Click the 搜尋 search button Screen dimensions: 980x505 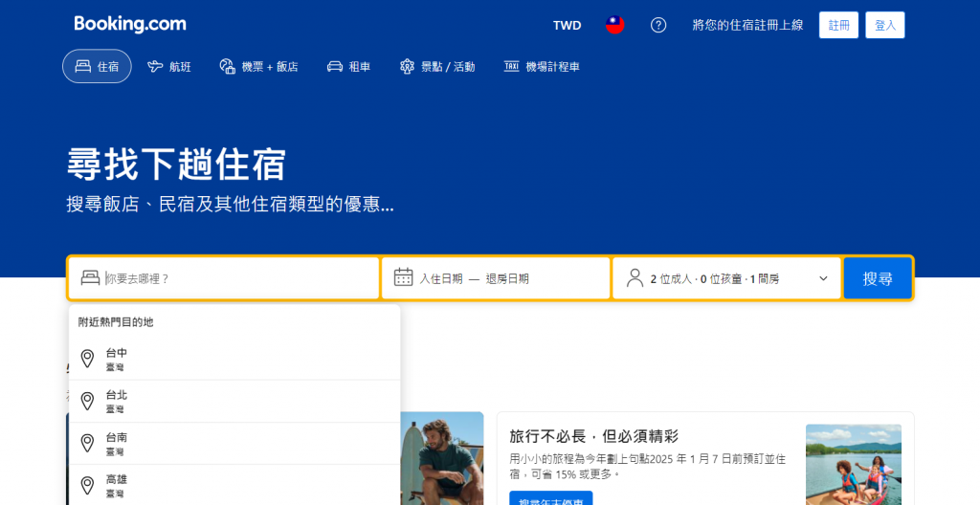(878, 278)
